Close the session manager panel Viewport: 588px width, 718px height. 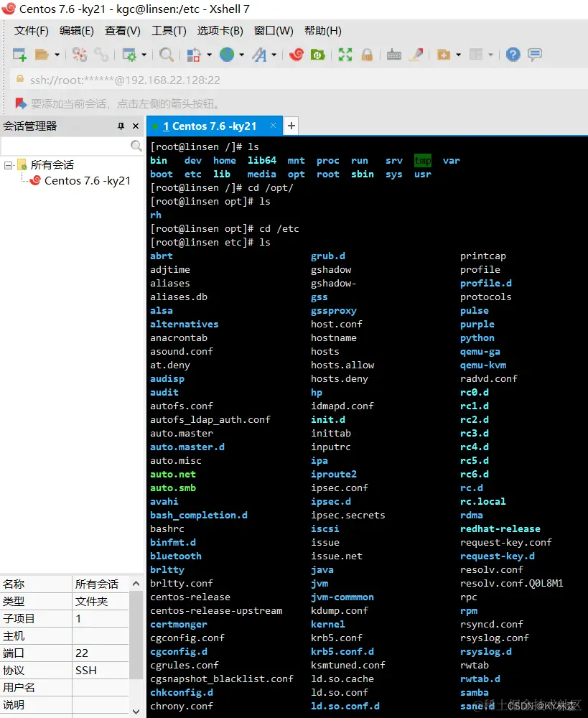136,126
